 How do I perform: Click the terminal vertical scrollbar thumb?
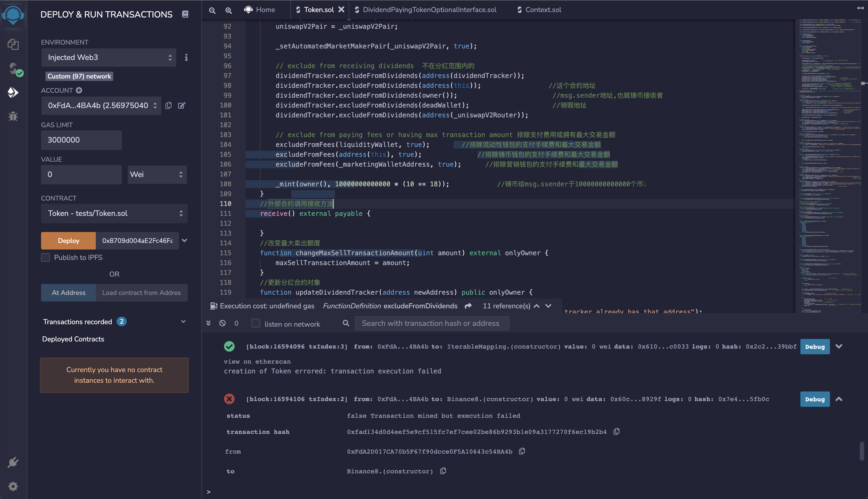[x=862, y=451]
